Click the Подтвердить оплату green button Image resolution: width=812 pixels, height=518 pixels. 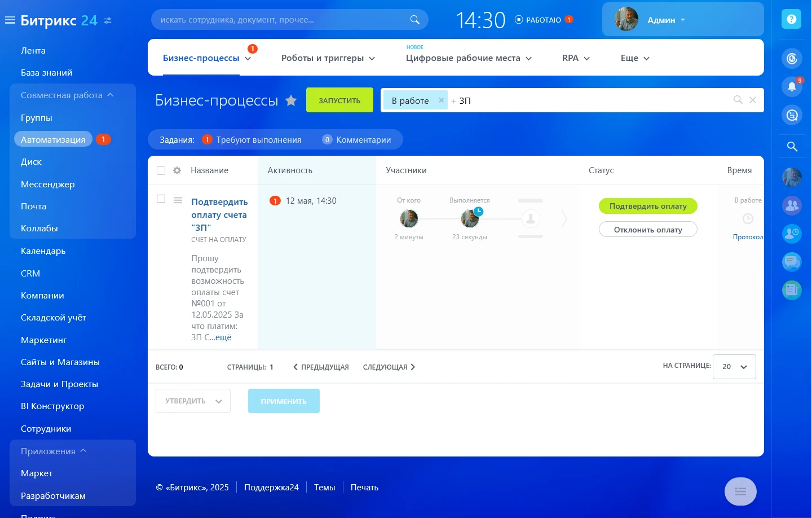coord(647,206)
